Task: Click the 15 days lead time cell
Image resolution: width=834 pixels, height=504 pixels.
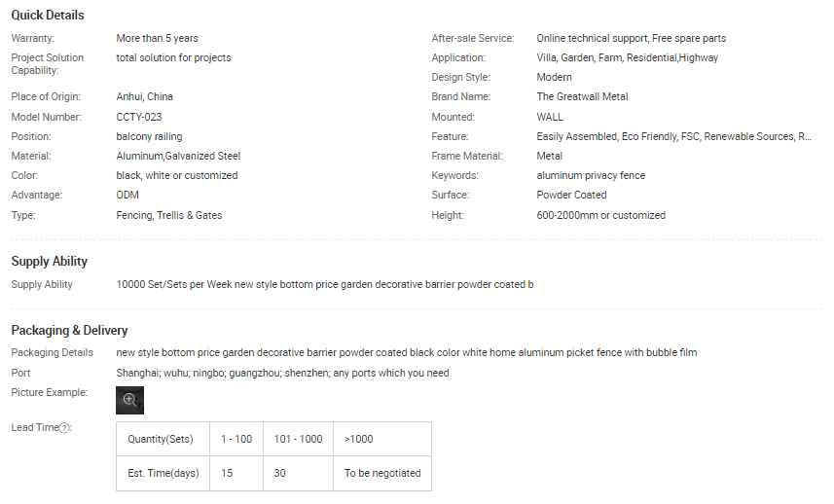Action: [x=227, y=473]
